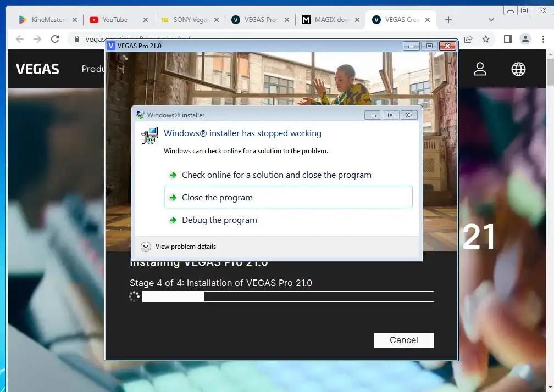The height and width of the screenshot is (392, 554).
Task: Expand the tab search dropdown
Action: [491, 20]
